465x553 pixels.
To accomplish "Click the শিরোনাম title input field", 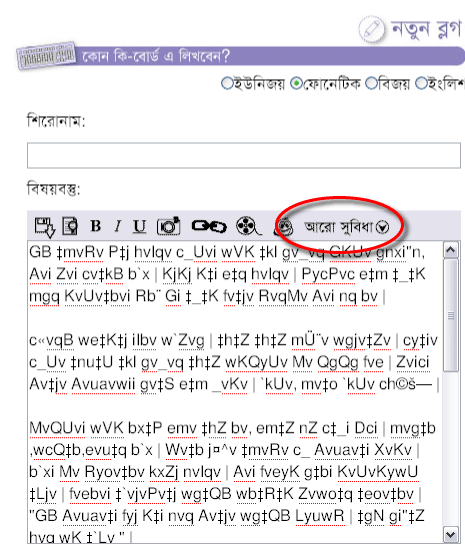I will click(x=244, y=156).
